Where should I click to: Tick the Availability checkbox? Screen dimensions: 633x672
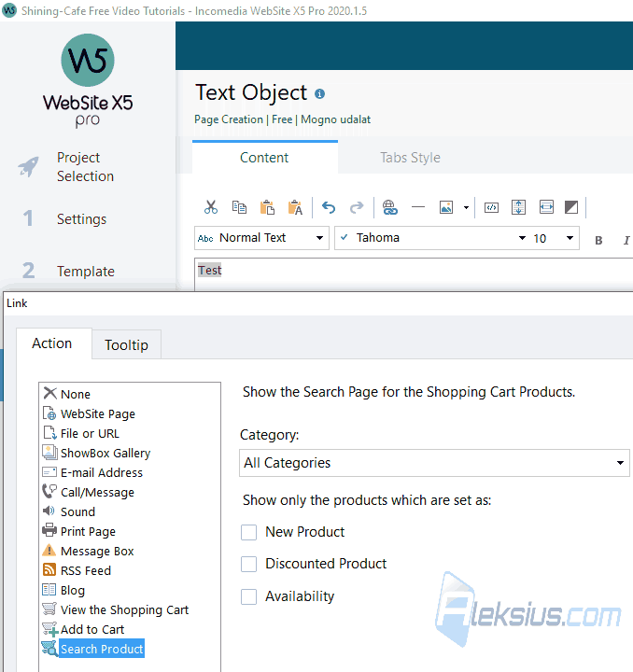click(248, 596)
